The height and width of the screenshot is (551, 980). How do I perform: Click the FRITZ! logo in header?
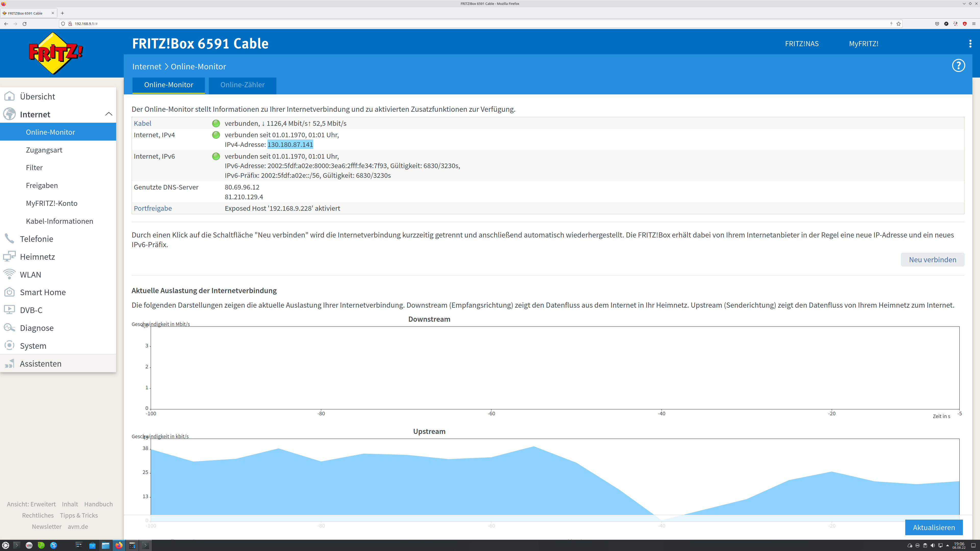pyautogui.click(x=56, y=53)
